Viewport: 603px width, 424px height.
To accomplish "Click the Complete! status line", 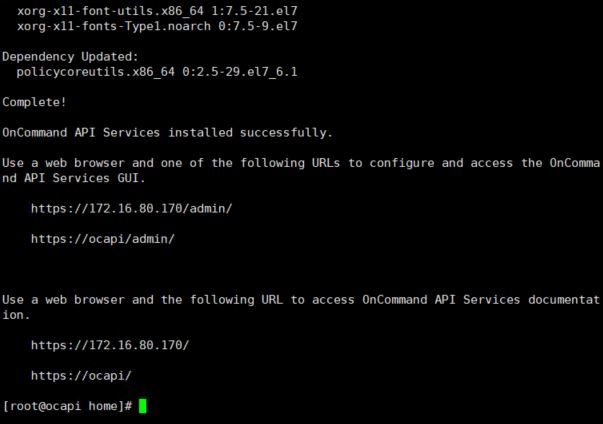I will click(x=34, y=102).
